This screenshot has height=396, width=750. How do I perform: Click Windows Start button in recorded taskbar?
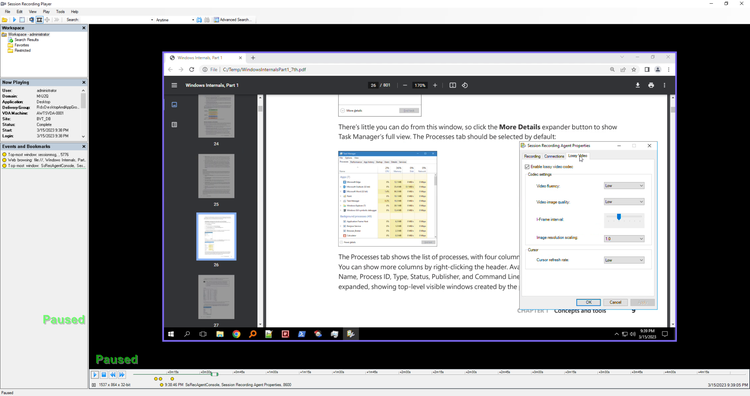[x=171, y=334]
